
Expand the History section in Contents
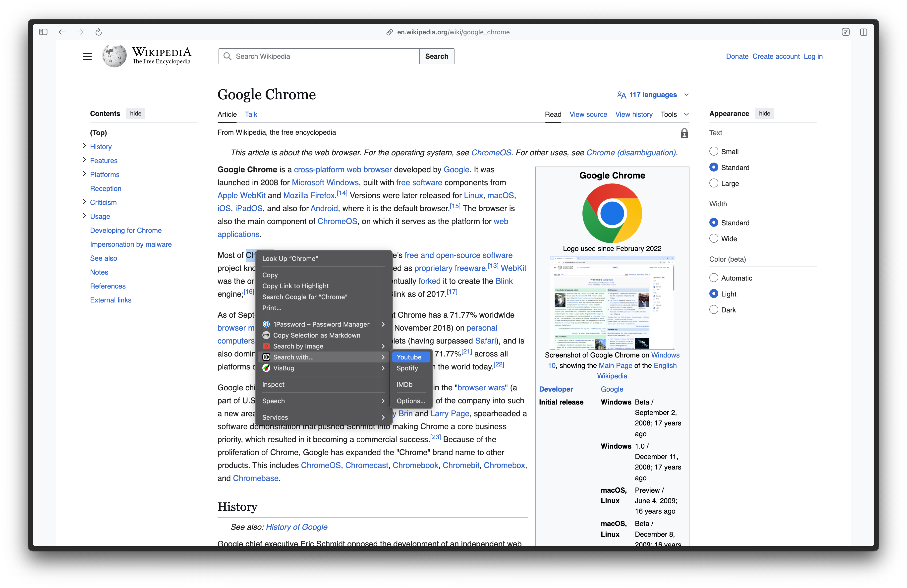(x=84, y=146)
